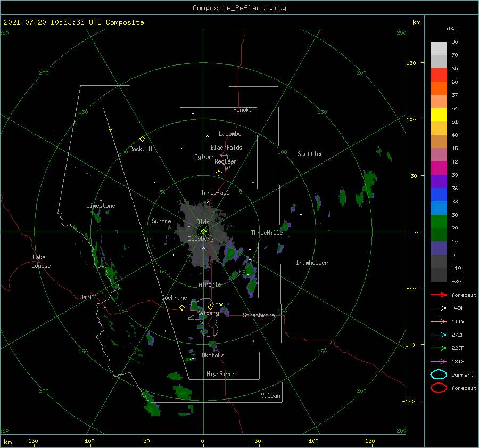This screenshot has height=448, width=479.
Task: Click the cyan 27ZW arrow legend icon
Action: point(439,335)
